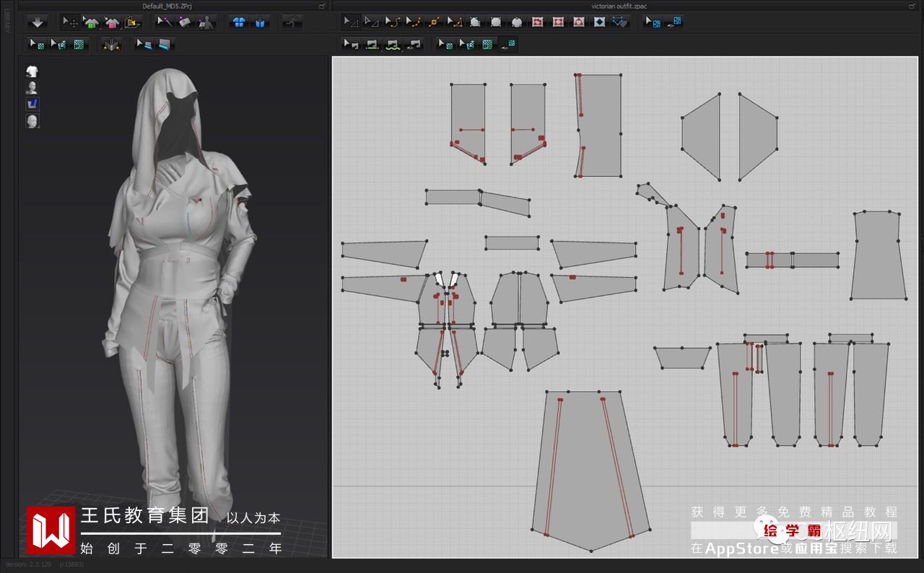Pick the sewing tool with avatar silhouette
Image resolution: width=924 pixels, height=573 pixels.
coord(206,22)
